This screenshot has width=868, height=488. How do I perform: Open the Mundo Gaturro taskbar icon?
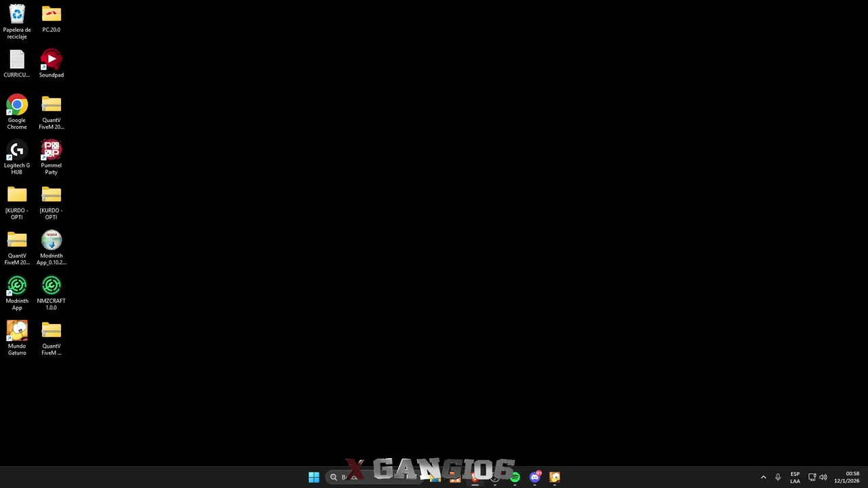coord(555,477)
